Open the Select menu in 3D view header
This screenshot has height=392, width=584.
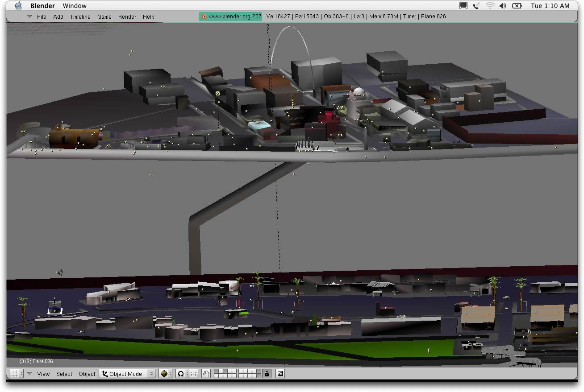coord(64,374)
